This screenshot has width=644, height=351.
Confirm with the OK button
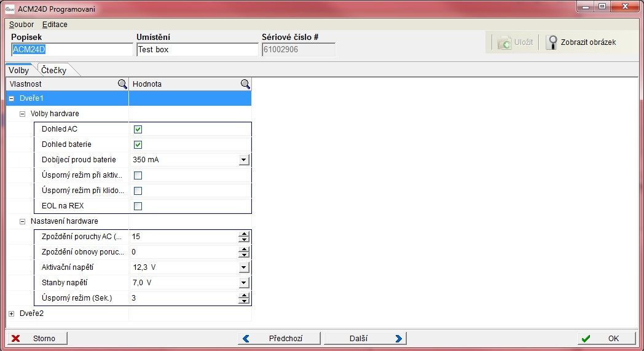pyautogui.click(x=606, y=338)
